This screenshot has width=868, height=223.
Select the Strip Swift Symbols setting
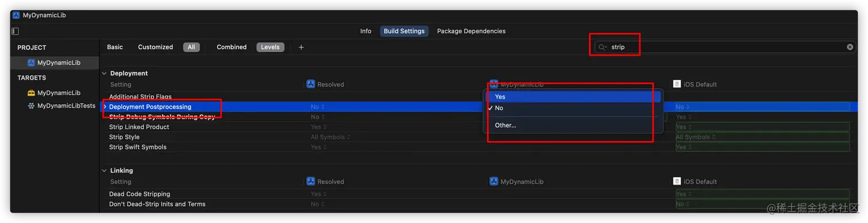[138, 147]
